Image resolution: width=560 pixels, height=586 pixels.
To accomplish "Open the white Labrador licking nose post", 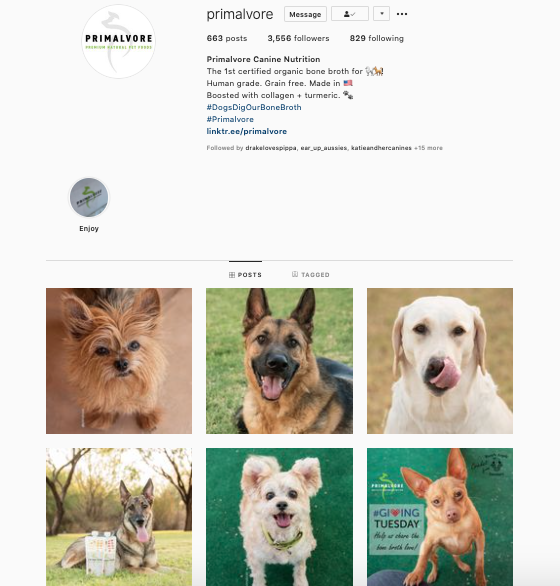I will tap(440, 361).
